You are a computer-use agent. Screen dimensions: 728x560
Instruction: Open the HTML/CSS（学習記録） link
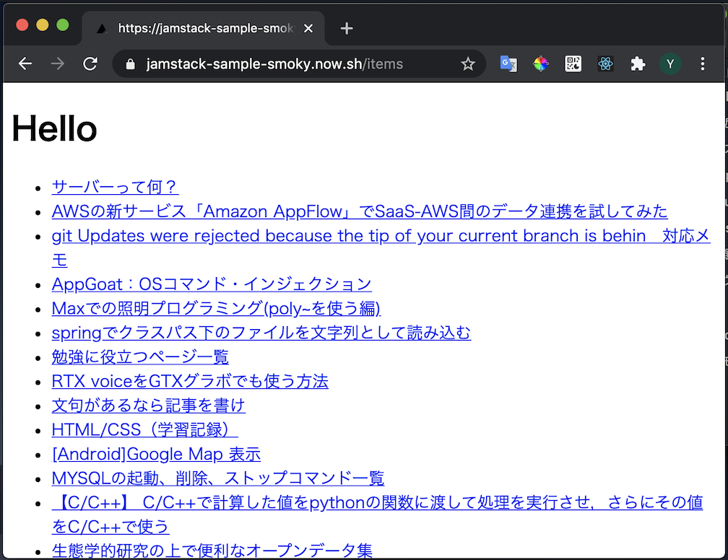click(x=145, y=429)
